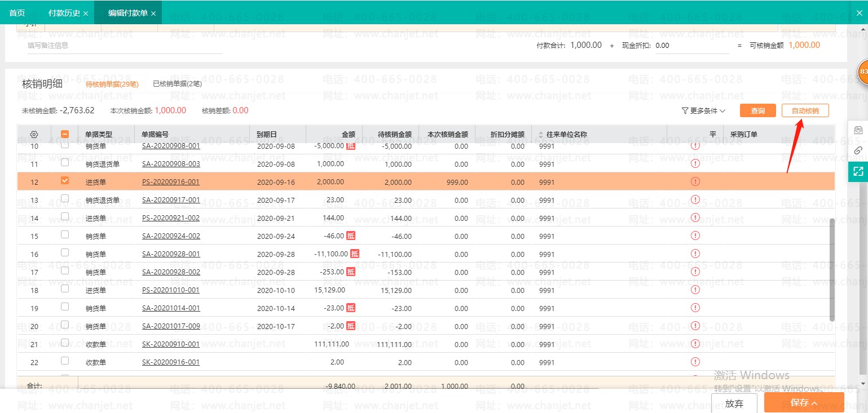This screenshot has height=413, width=868.
Task: Click the 填写备注信息 remark field
Action: coord(124,46)
